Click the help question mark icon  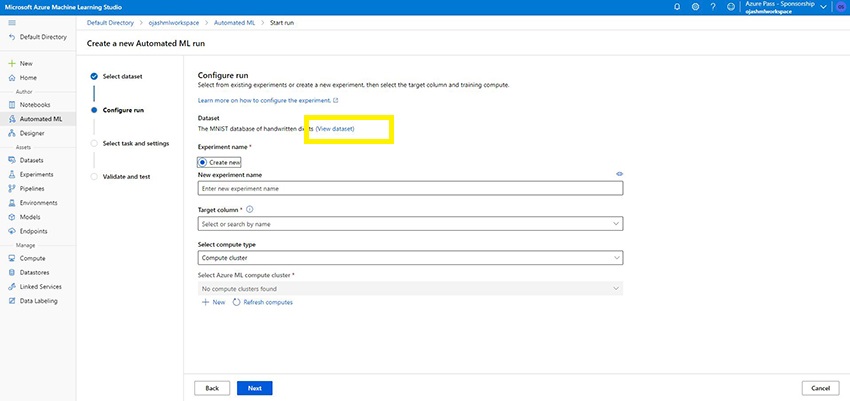point(712,7)
